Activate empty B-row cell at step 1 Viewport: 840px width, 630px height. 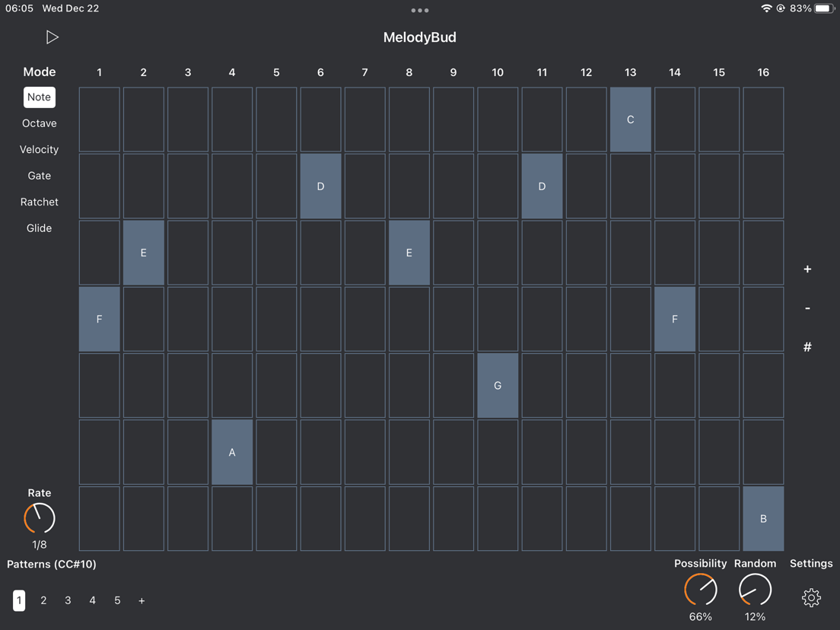pos(99,519)
